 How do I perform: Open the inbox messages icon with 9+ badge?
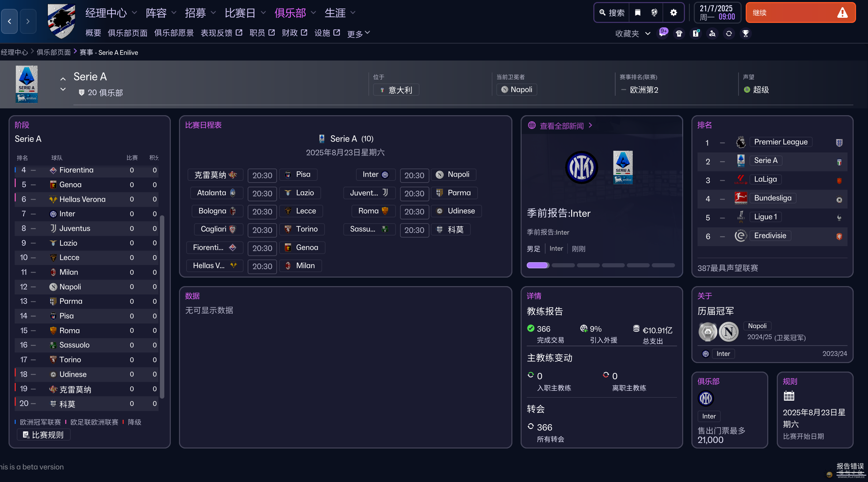pos(663,33)
